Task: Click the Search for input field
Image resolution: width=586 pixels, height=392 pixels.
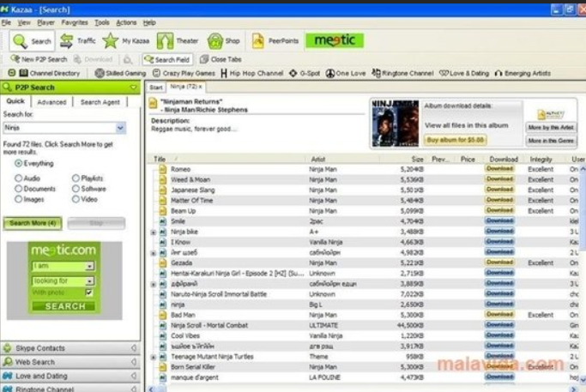Action: (60, 128)
